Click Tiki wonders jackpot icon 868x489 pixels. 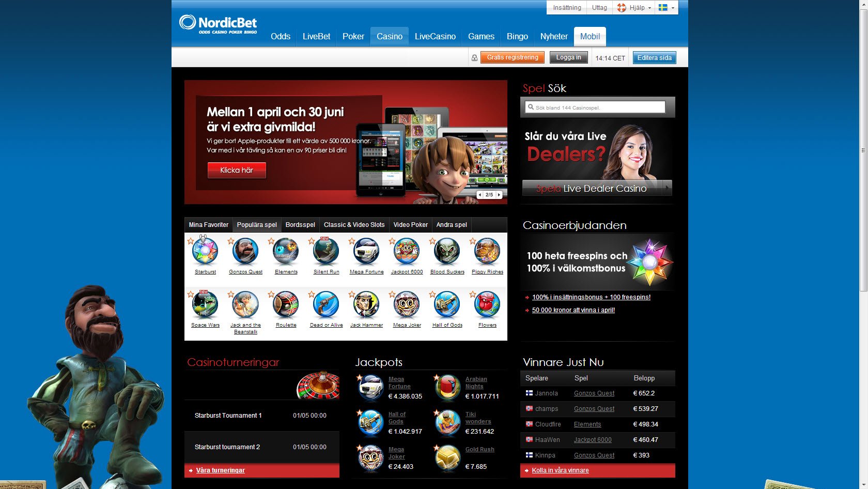(x=447, y=423)
